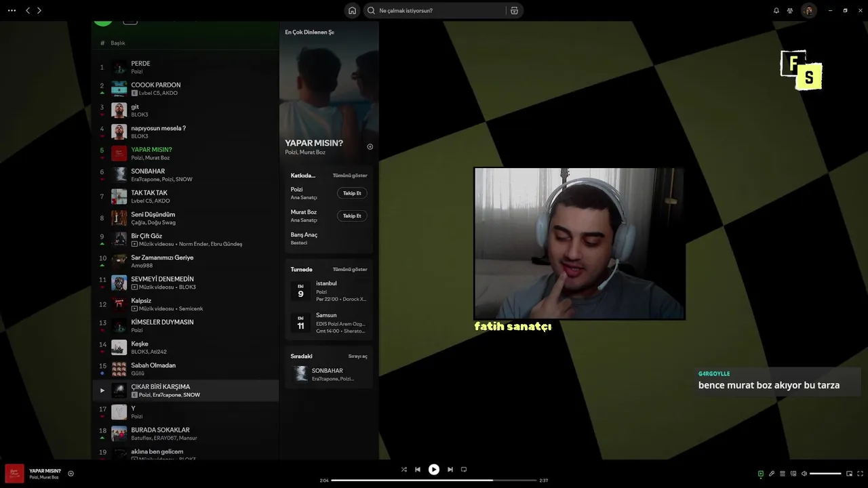The image size is (868, 488).
Task: Open the Samsun concert on Eki 11
Action: [x=329, y=323]
